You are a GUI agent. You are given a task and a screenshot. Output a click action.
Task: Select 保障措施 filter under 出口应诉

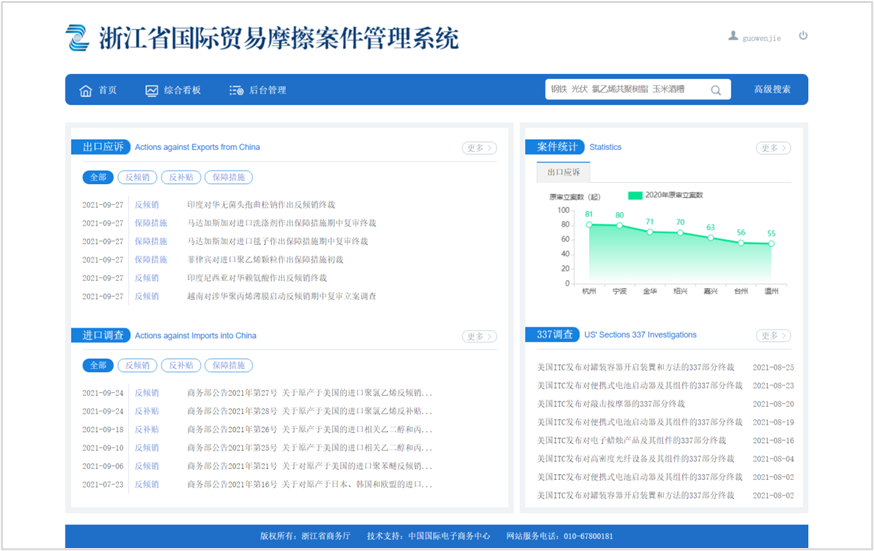[228, 177]
